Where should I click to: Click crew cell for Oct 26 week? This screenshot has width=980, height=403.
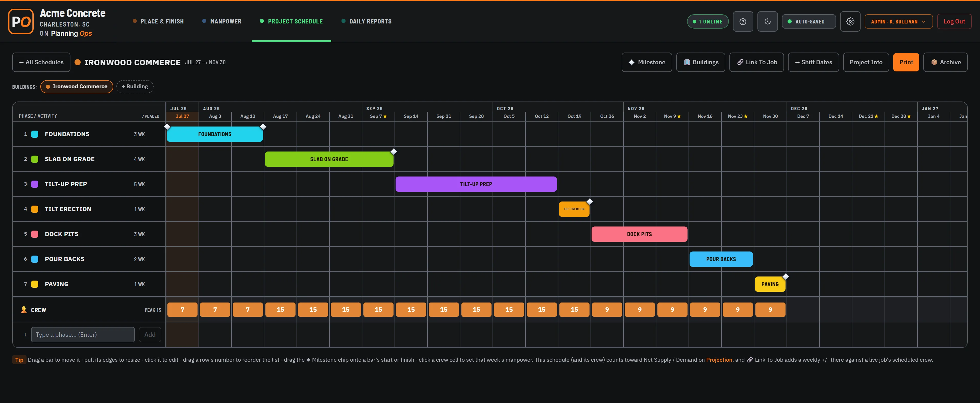pyautogui.click(x=607, y=310)
